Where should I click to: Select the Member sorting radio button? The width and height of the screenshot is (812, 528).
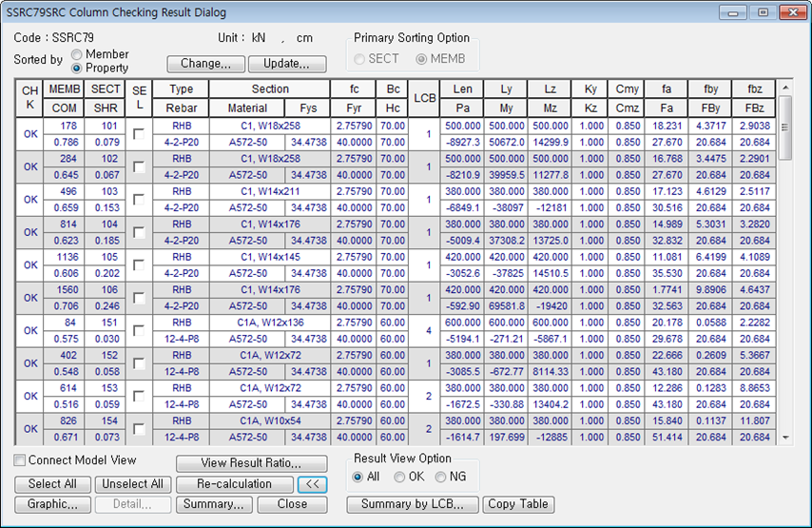click(77, 54)
